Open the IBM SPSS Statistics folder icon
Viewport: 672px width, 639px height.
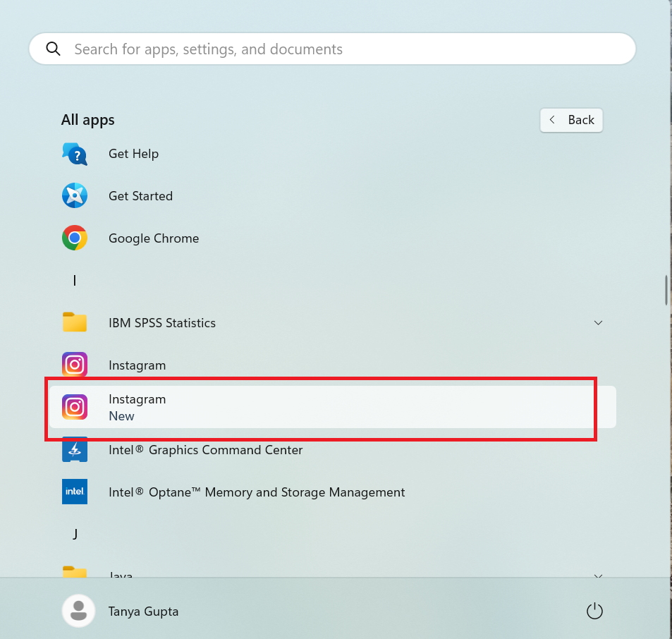pos(75,323)
